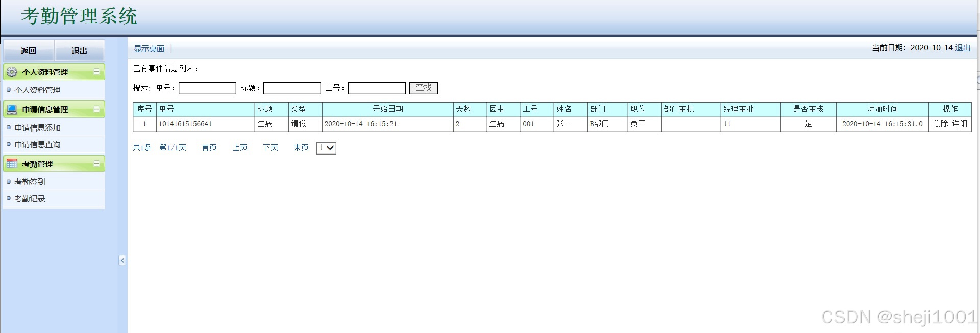Click the monitor icon beside 申请信息管理
The width and height of the screenshot is (980, 333).
(12, 109)
